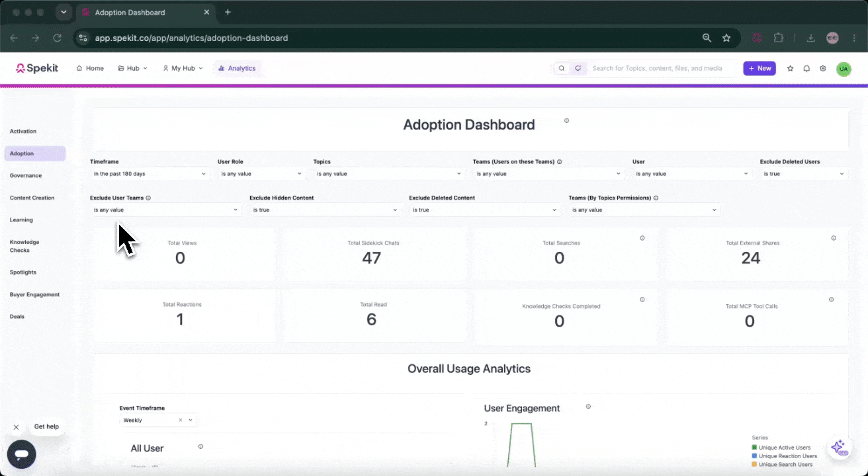
Task: Open the AI sparkle assistant button
Action: (839, 448)
